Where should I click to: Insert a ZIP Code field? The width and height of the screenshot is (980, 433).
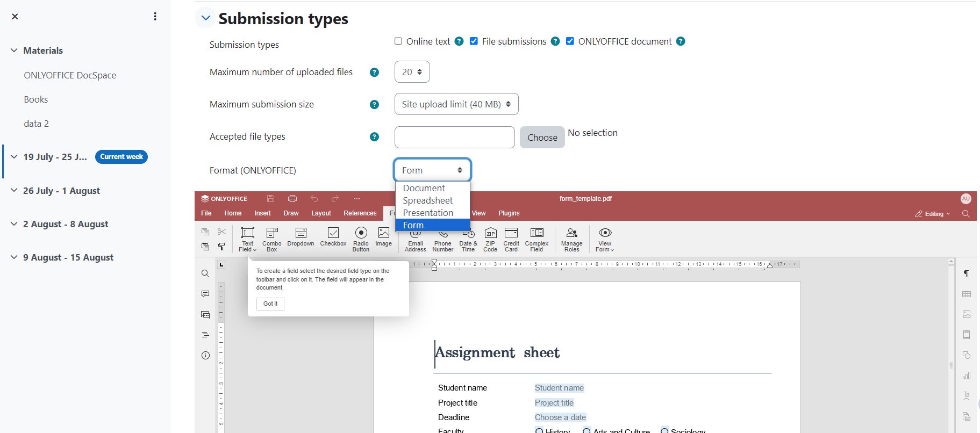(490, 239)
